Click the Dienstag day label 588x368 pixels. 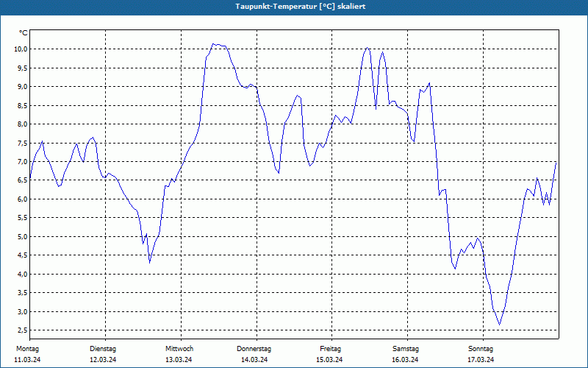pos(103,349)
